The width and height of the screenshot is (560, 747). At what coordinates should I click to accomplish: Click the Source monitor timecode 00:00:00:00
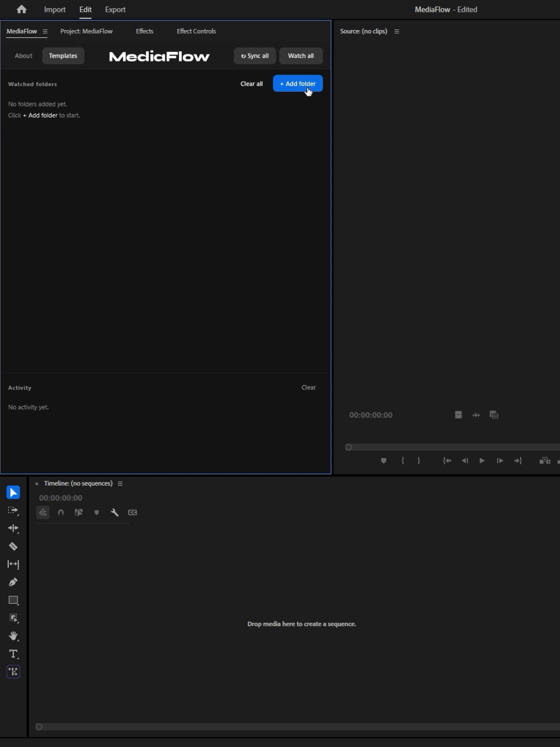[x=371, y=415]
